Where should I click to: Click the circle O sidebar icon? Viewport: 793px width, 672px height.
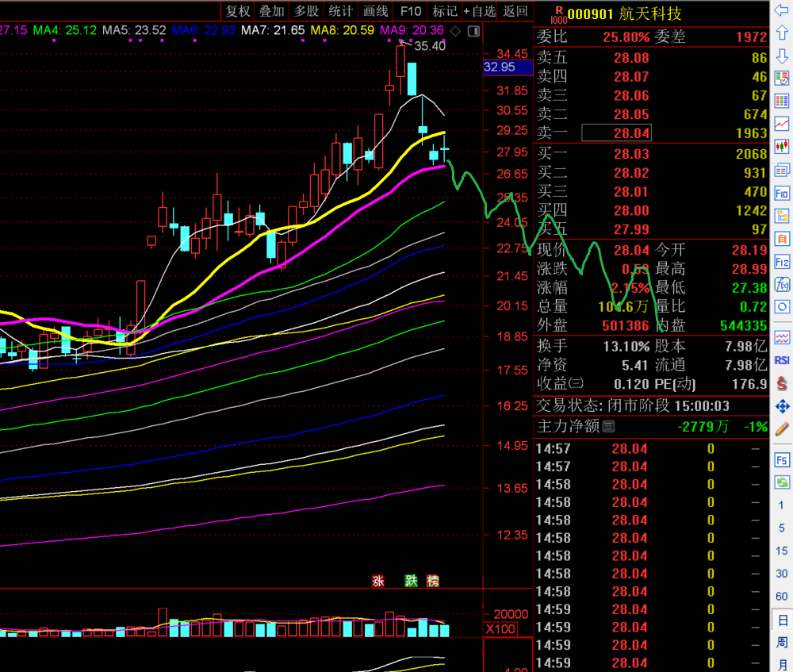point(782,307)
